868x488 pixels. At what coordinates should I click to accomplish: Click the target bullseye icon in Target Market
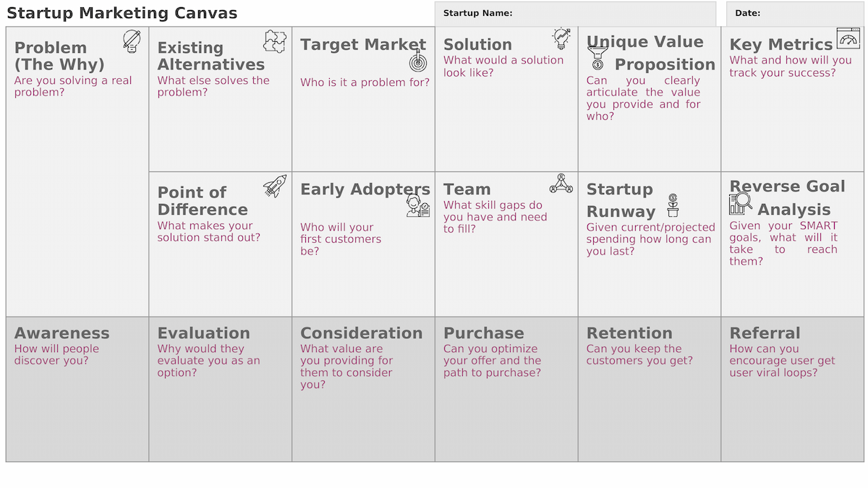point(418,61)
